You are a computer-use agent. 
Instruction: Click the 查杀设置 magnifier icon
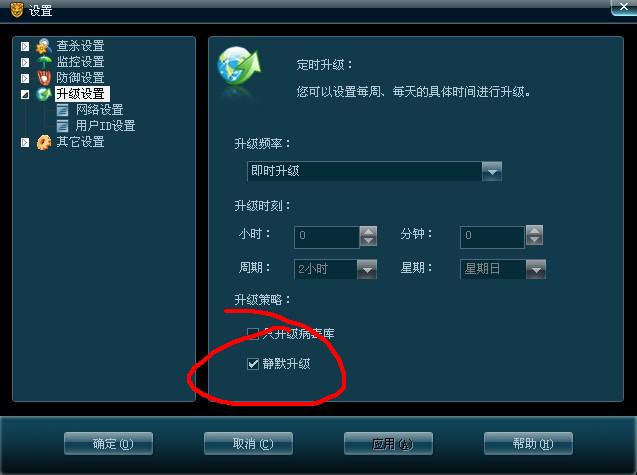tap(44, 46)
